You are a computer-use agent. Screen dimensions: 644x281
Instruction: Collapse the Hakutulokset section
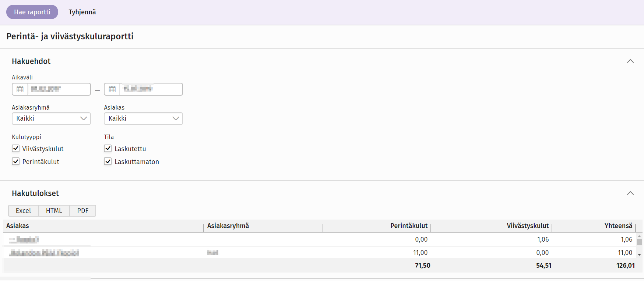point(630,193)
